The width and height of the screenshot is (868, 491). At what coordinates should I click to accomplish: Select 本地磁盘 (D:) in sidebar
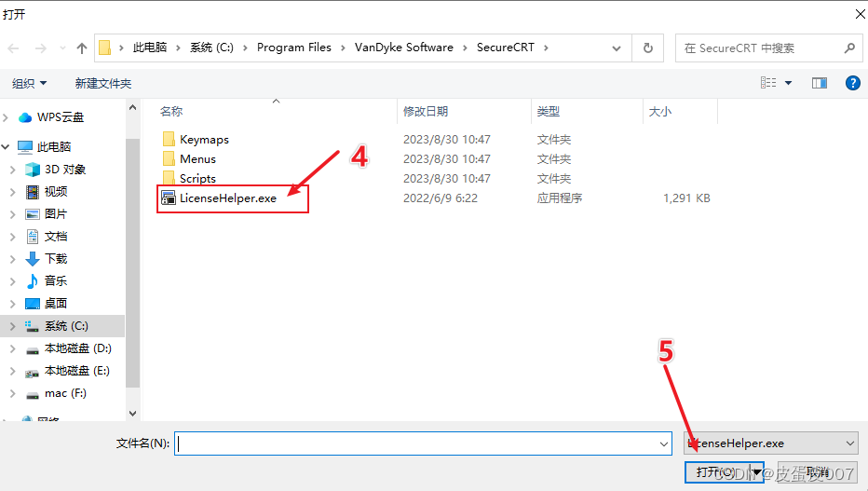(x=77, y=348)
